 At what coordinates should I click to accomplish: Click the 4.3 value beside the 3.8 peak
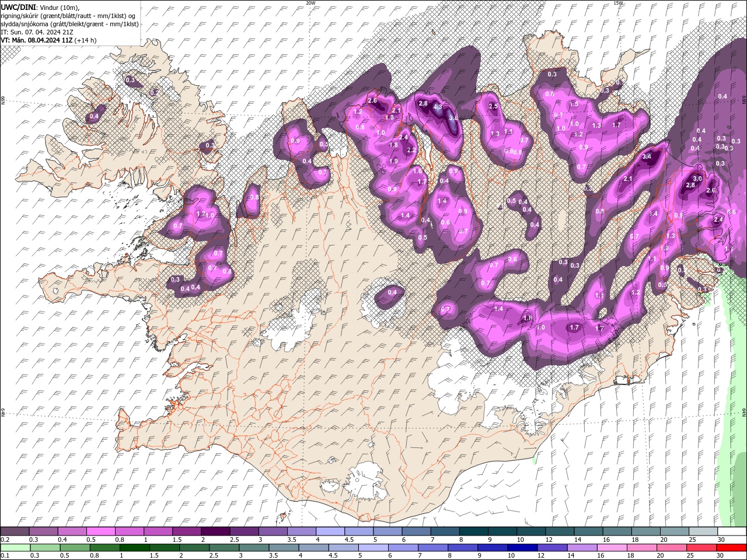pyautogui.click(x=437, y=107)
